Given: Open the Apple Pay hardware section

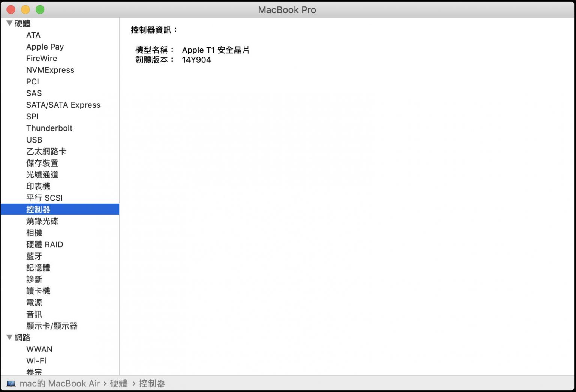Looking at the screenshot, I should point(45,47).
